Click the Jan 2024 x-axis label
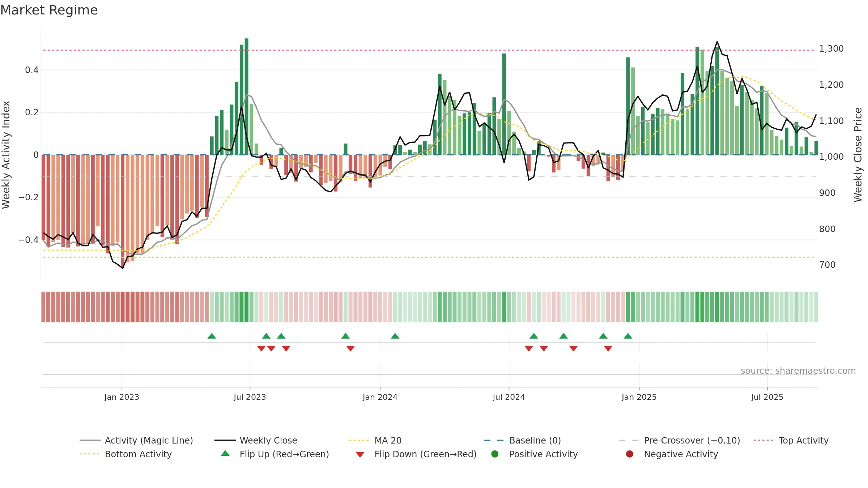The width and height of the screenshot is (868, 488). [380, 397]
